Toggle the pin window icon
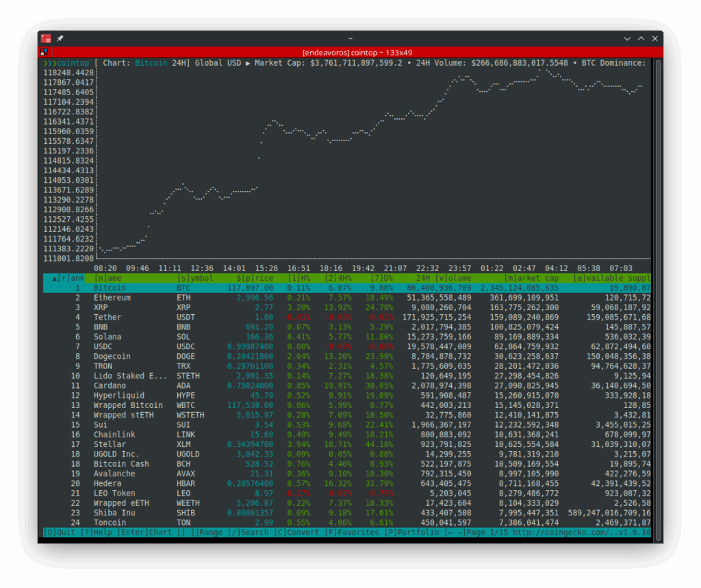The width and height of the screenshot is (701, 588). point(60,39)
